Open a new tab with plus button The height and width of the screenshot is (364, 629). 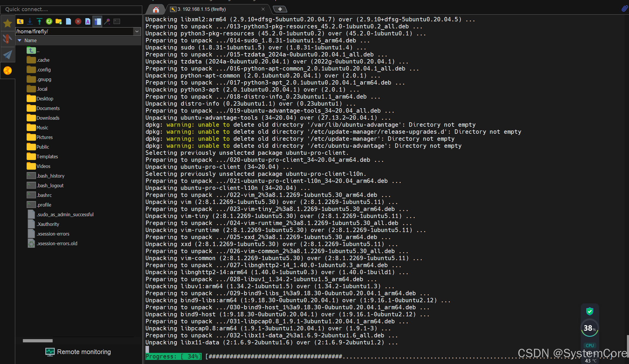pyautogui.click(x=280, y=9)
